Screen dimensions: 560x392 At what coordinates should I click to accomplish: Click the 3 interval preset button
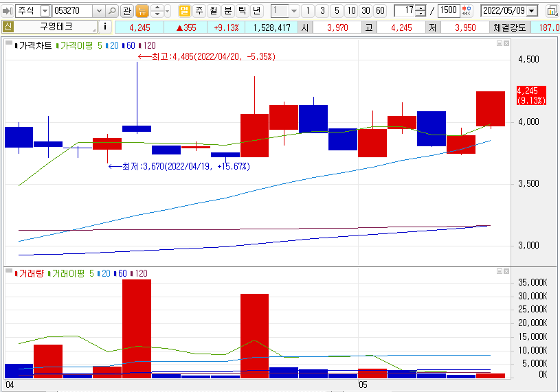[322, 11]
